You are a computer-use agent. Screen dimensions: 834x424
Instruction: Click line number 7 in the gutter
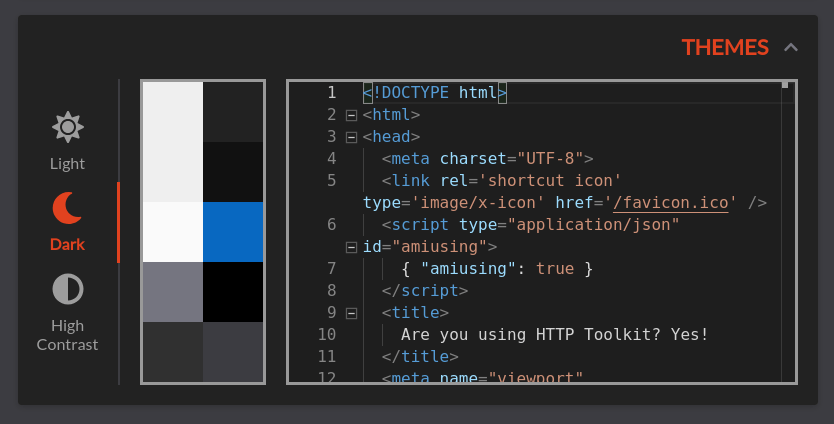pos(331,269)
